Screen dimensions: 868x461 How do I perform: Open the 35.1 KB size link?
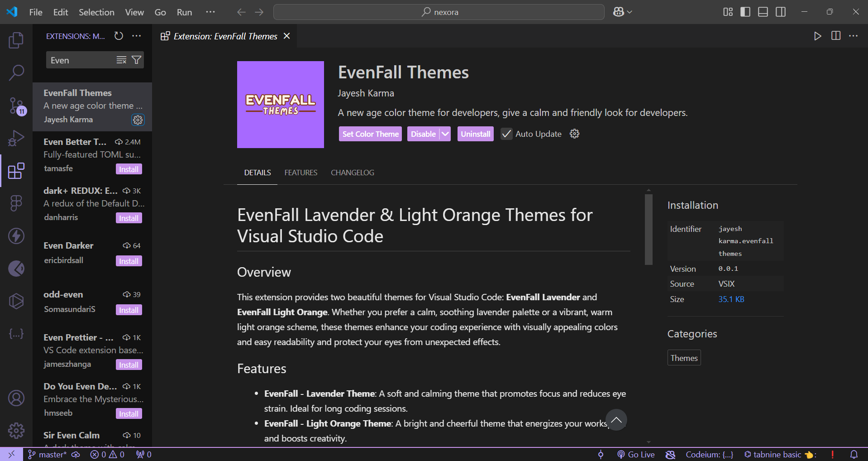click(x=731, y=299)
